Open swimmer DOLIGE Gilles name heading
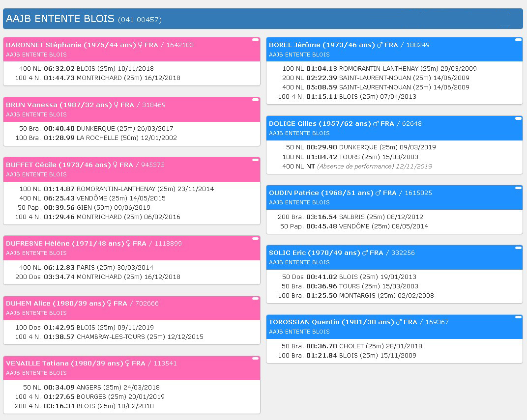Screen dimensions: 527x420 (x=320, y=124)
